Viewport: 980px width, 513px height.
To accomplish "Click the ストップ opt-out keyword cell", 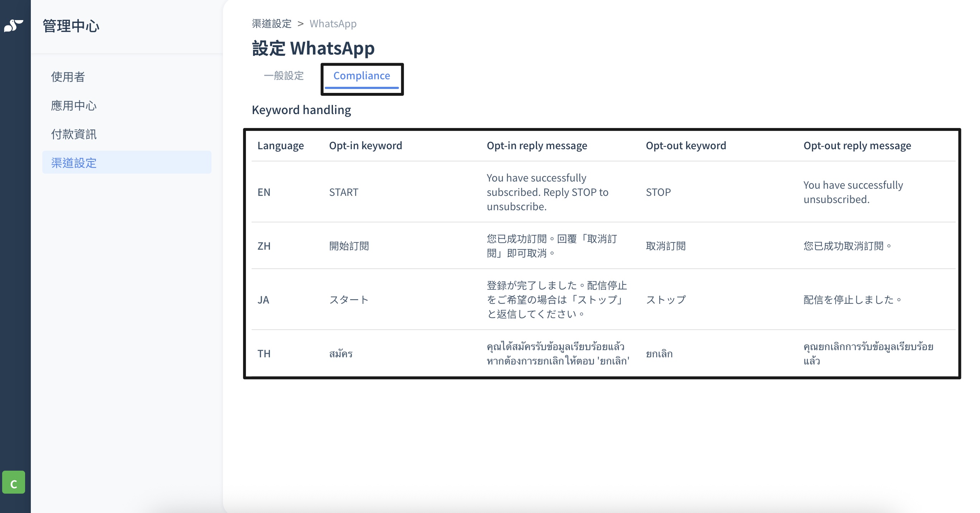I will coord(666,300).
